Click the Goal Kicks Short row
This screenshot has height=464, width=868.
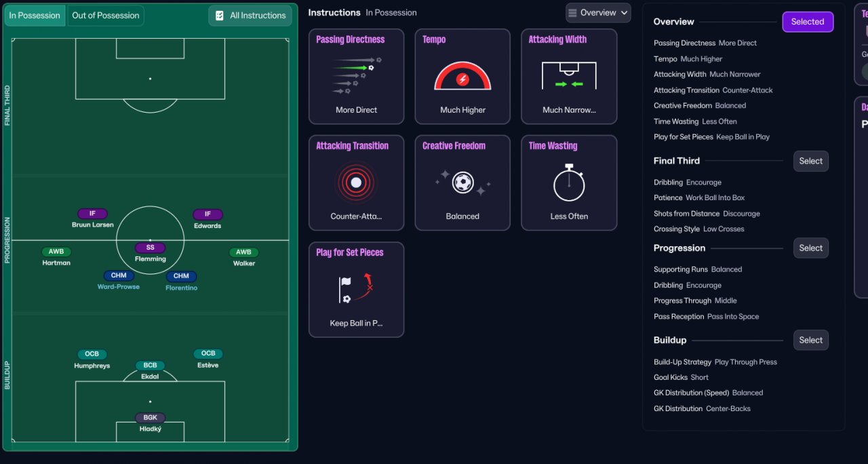pyautogui.click(x=681, y=378)
